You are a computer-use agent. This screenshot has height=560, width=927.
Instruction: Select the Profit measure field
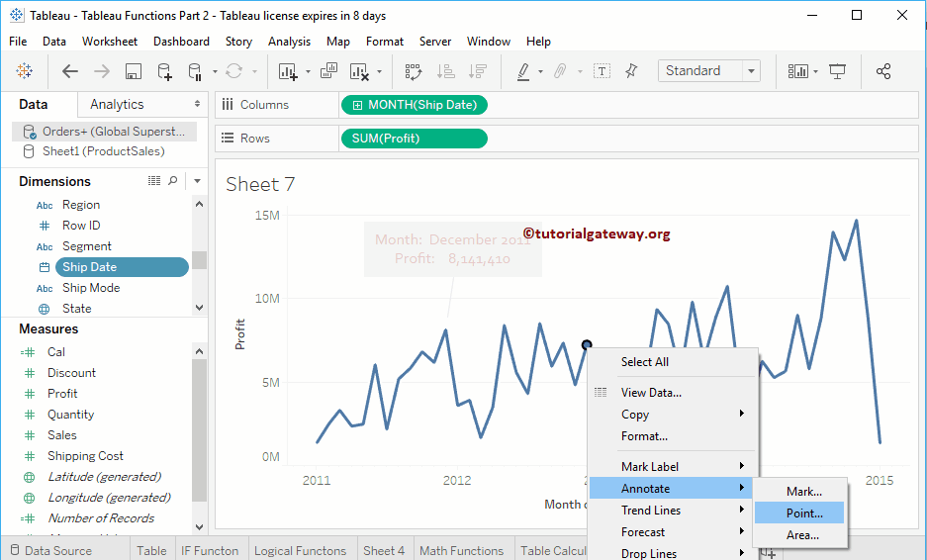coord(62,394)
